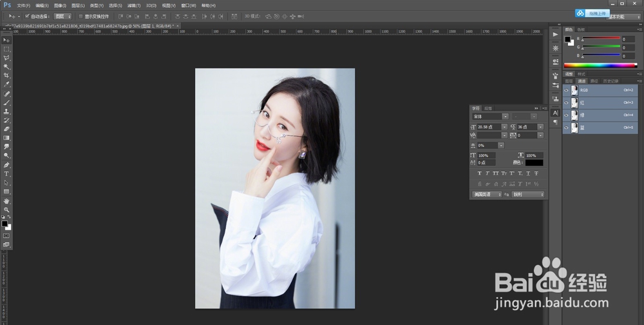Select the Rectangular Marquee tool
The width and height of the screenshot is (644, 325).
point(6,49)
